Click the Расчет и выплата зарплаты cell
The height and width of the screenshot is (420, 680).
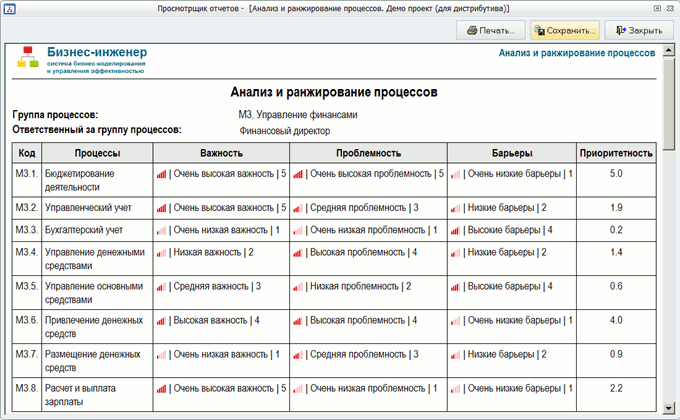pyautogui.click(x=97, y=394)
